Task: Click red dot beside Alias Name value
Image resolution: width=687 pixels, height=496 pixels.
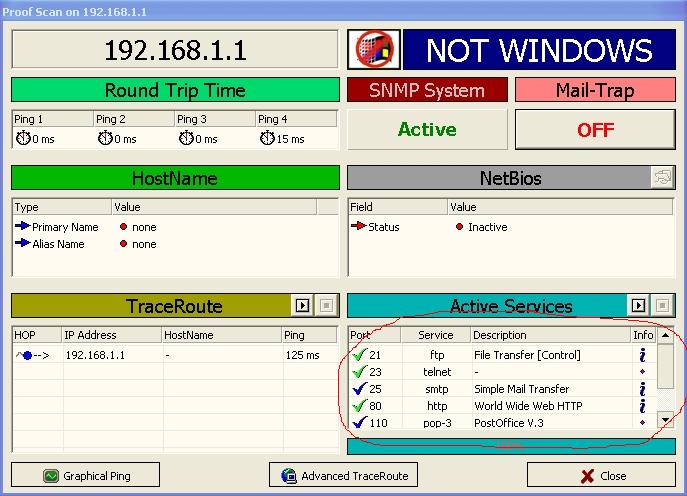Action: [x=124, y=244]
